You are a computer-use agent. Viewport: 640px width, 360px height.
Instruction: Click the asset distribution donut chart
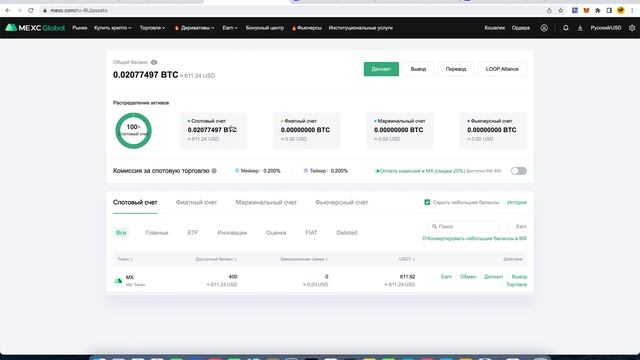coord(133,131)
